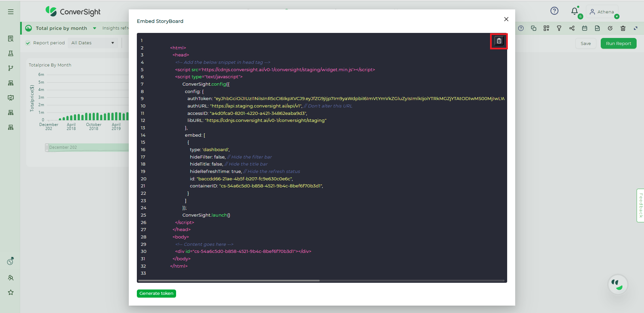Open help from the top header

554,11
